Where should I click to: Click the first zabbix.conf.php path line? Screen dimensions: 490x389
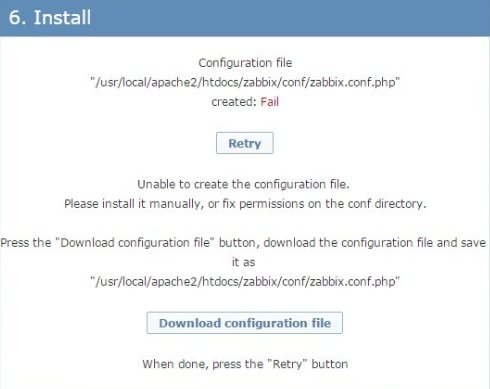[245, 82]
